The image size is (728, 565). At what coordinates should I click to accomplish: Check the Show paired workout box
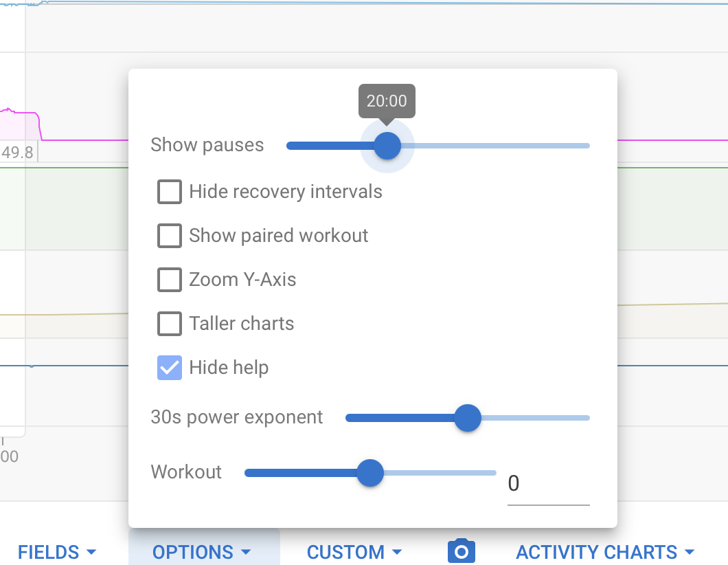tap(170, 236)
